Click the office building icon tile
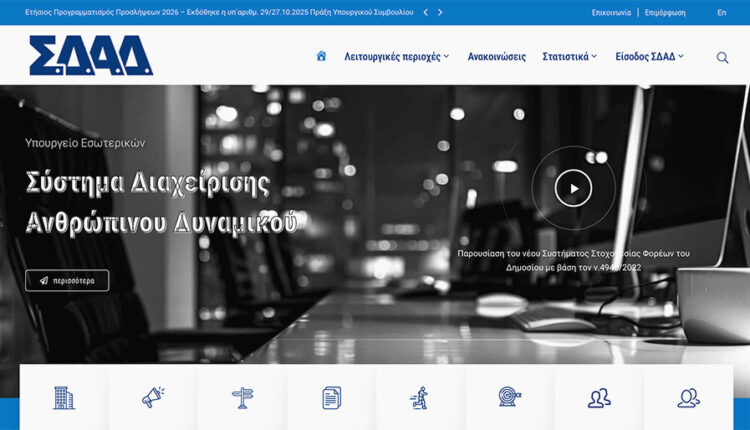 click(x=64, y=397)
